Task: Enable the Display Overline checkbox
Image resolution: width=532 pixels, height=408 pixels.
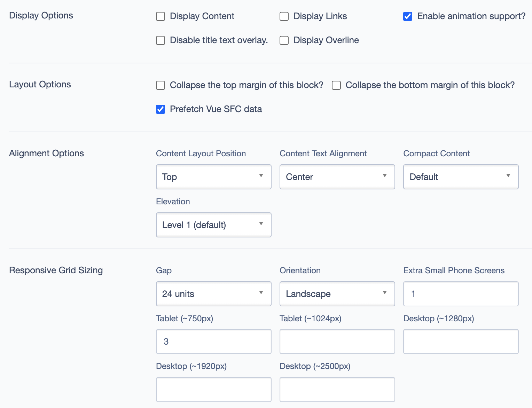Action: pos(284,40)
